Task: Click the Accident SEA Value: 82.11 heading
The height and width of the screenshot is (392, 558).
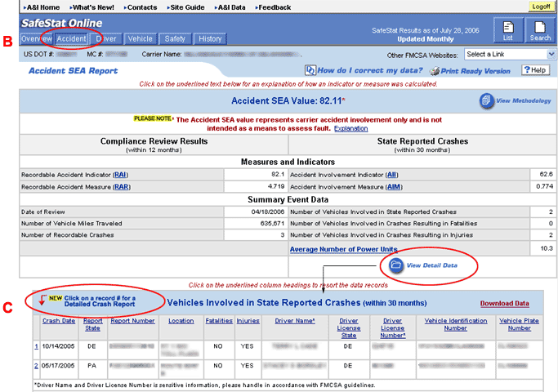Action: [x=288, y=100]
